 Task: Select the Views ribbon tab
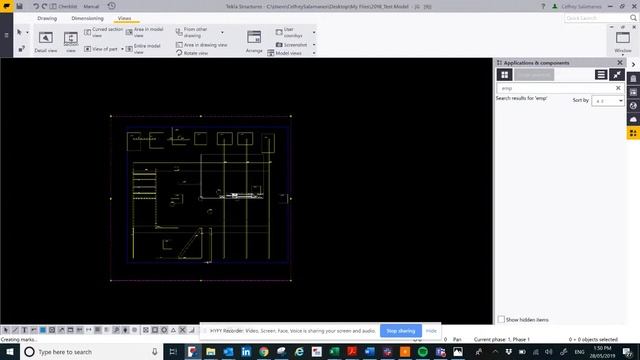pyautogui.click(x=124, y=18)
